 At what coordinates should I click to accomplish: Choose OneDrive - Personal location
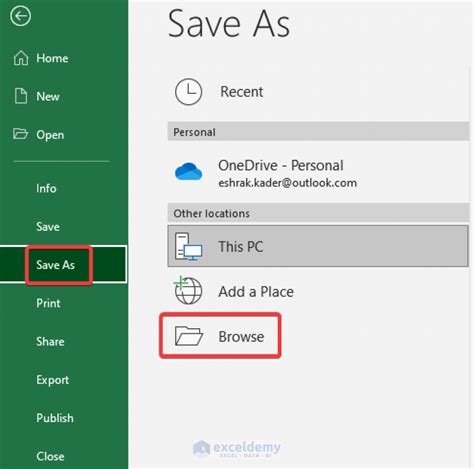coord(318,173)
